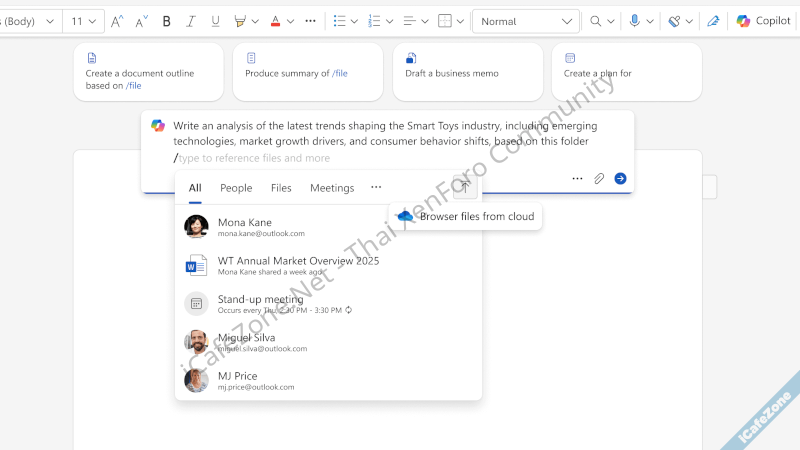Click the insert table icon
800x450 pixels.
click(x=445, y=21)
